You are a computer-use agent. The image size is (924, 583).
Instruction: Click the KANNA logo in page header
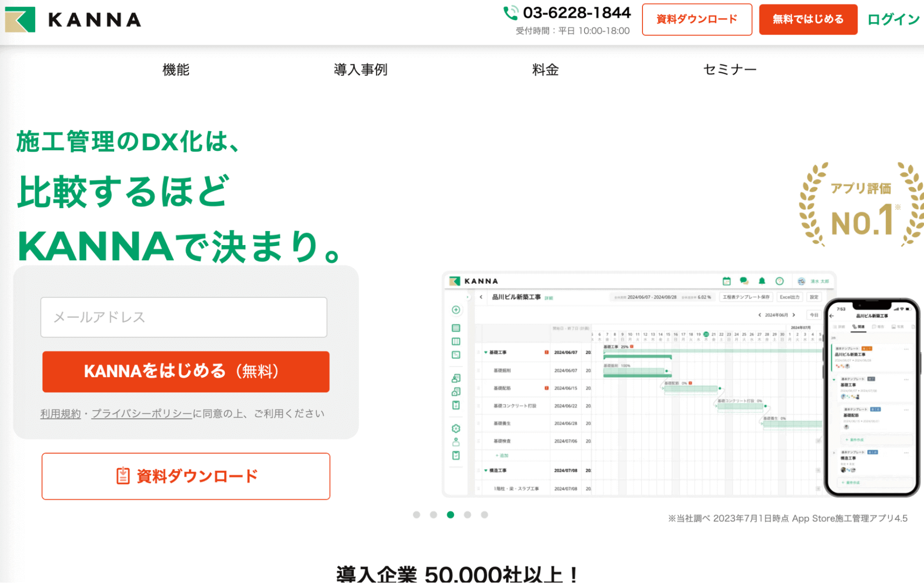click(x=73, y=19)
